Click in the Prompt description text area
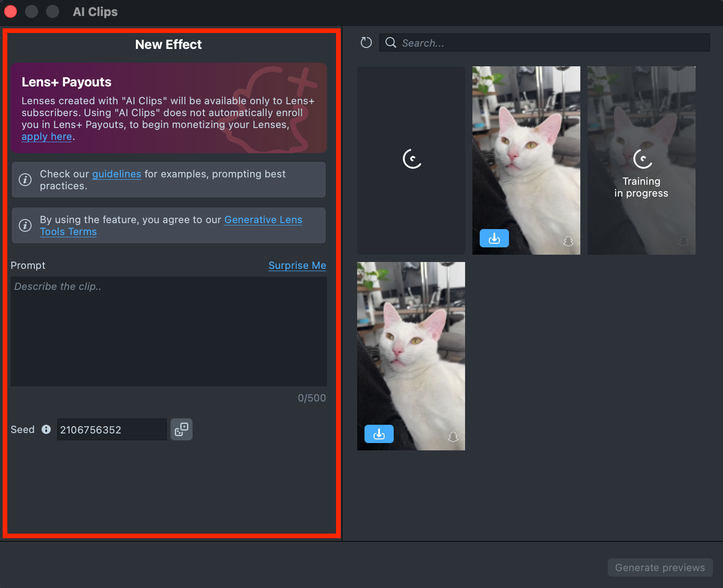 point(169,331)
